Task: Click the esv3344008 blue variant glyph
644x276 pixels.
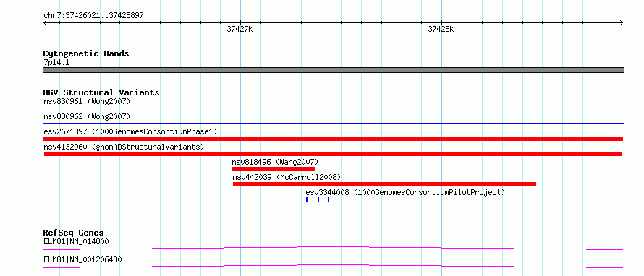Action: click(318, 199)
